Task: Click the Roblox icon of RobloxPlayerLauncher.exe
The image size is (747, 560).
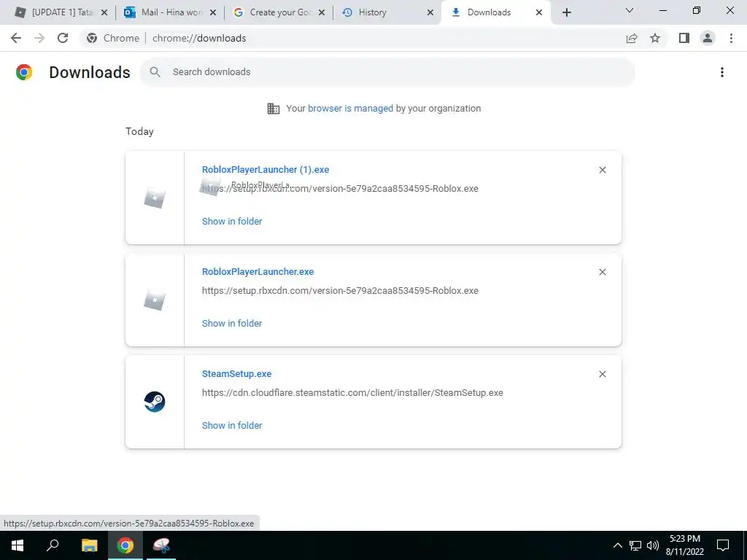Action: coord(155,300)
